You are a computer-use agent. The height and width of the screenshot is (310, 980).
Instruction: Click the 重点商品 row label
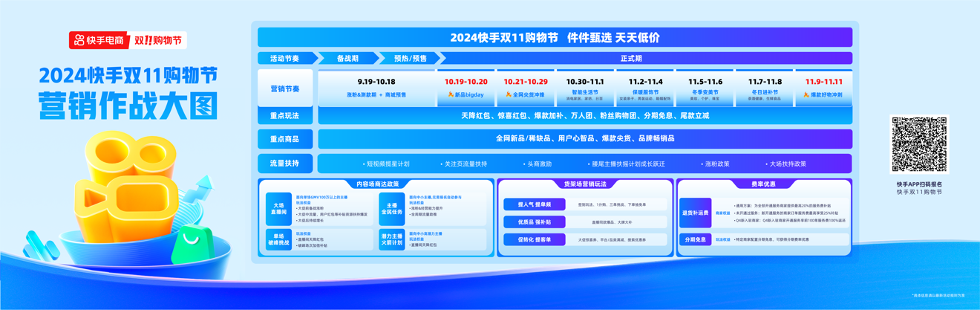pyautogui.click(x=284, y=139)
